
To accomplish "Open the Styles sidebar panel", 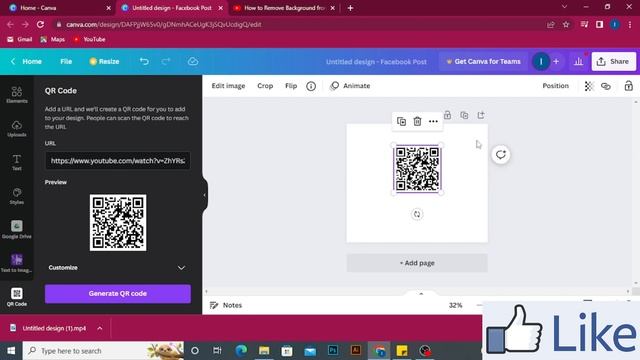I will 17,196.
